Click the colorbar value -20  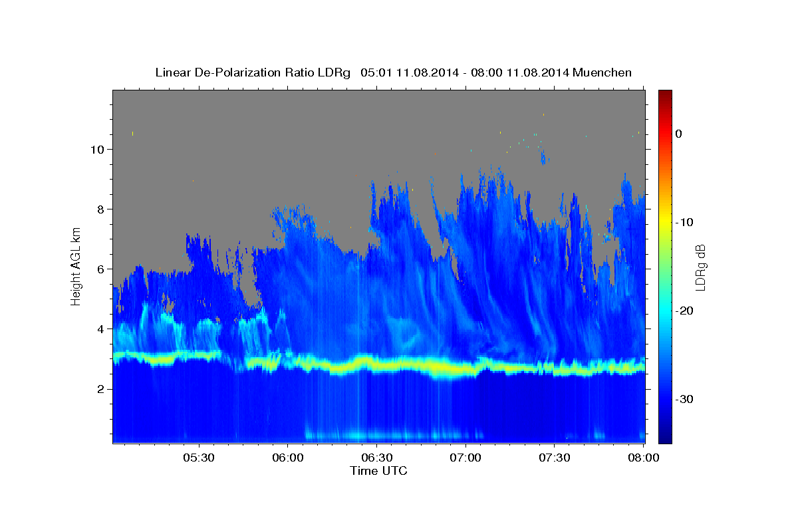point(685,311)
